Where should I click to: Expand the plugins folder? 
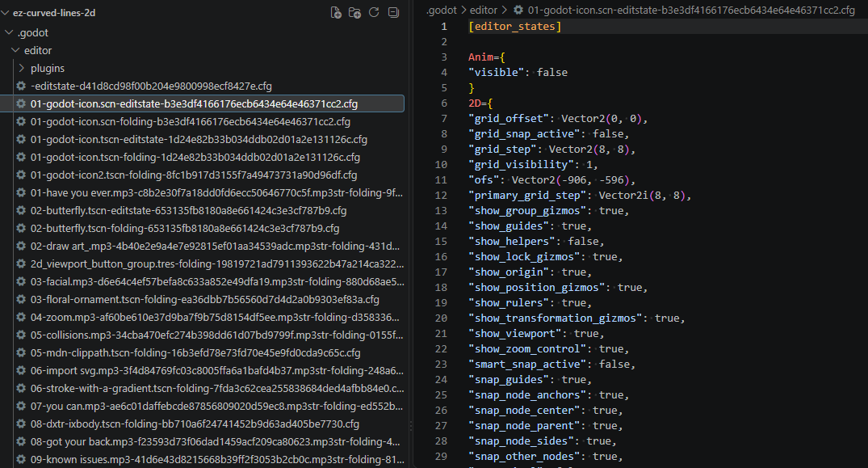click(22, 68)
